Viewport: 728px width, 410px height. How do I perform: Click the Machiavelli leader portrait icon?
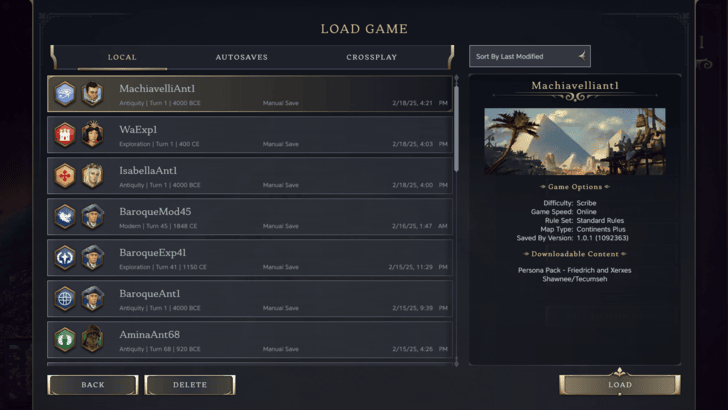coord(92,94)
